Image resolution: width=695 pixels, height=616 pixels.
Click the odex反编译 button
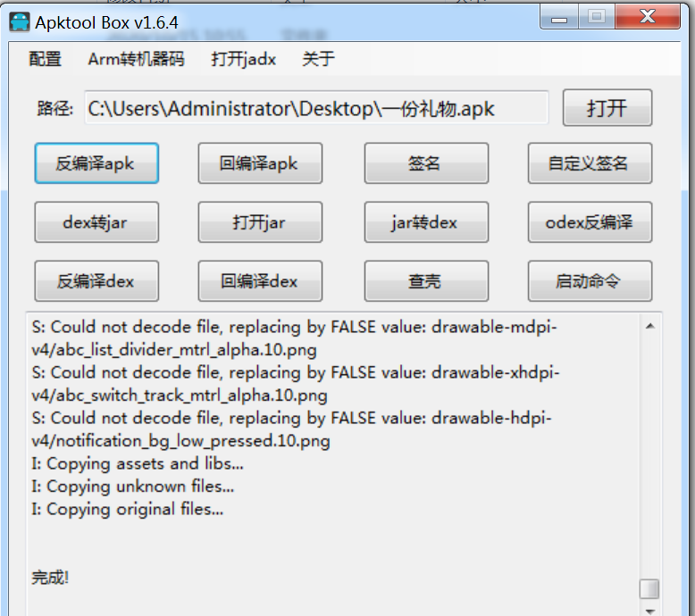click(590, 222)
